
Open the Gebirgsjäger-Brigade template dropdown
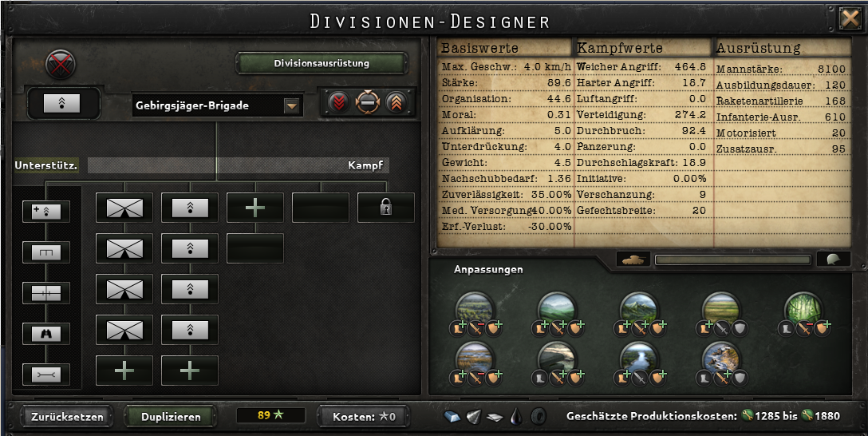292,106
